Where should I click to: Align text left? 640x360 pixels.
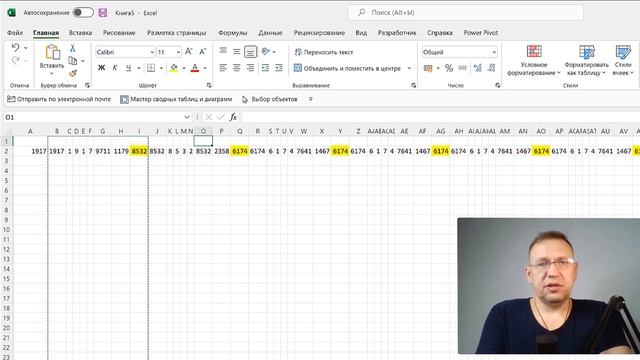pyautogui.click(x=223, y=68)
